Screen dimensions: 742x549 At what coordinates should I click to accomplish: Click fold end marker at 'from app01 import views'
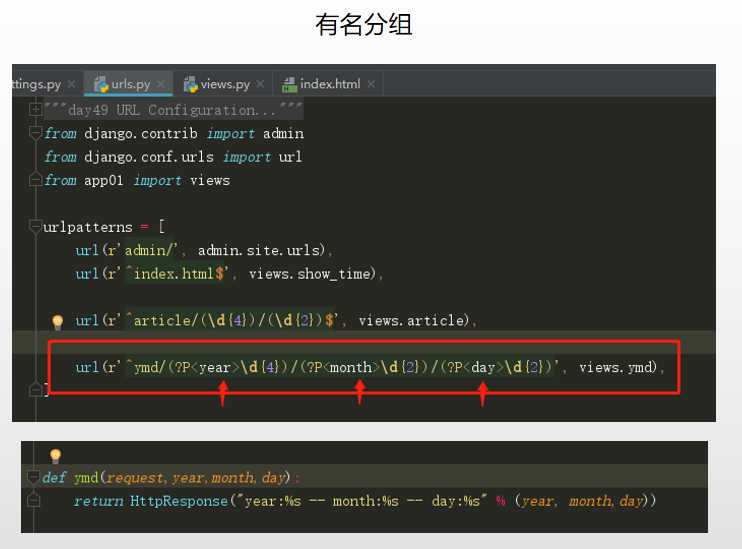click(x=35, y=180)
